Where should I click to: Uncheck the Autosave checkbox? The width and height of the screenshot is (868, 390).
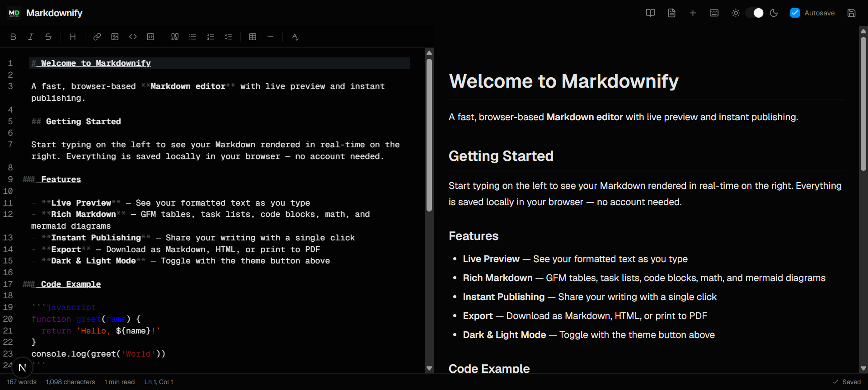pyautogui.click(x=795, y=13)
